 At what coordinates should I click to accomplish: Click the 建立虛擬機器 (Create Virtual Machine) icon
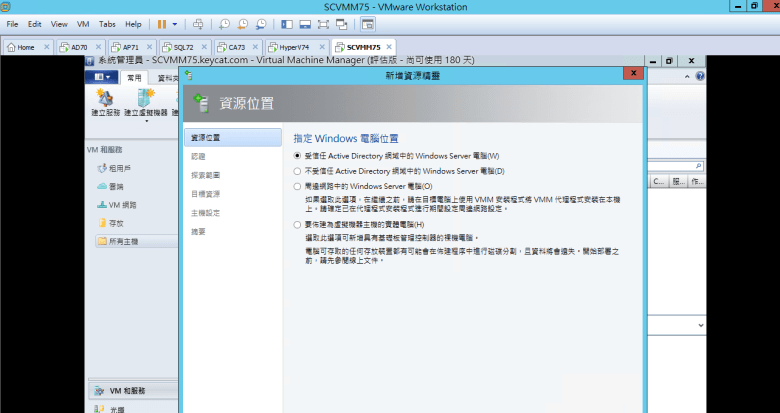(x=146, y=98)
